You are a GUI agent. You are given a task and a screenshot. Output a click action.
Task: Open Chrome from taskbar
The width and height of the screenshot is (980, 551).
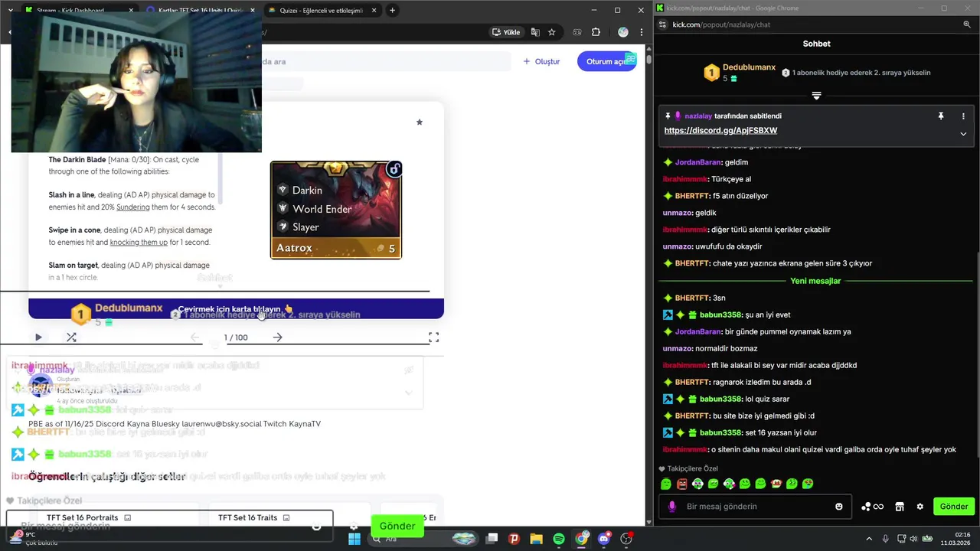coord(581,539)
